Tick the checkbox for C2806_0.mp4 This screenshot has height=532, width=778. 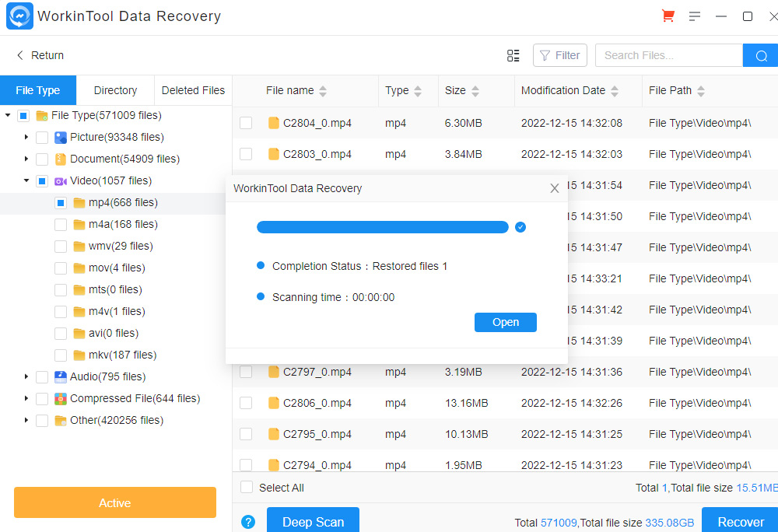tap(246, 403)
